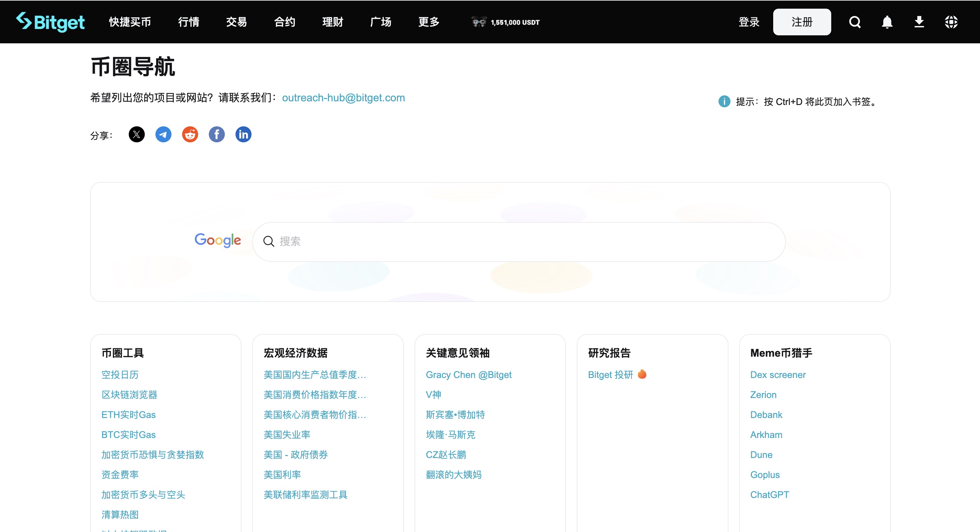Click the blue info tip icon
The image size is (980, 532).
(x=724, y=102)
